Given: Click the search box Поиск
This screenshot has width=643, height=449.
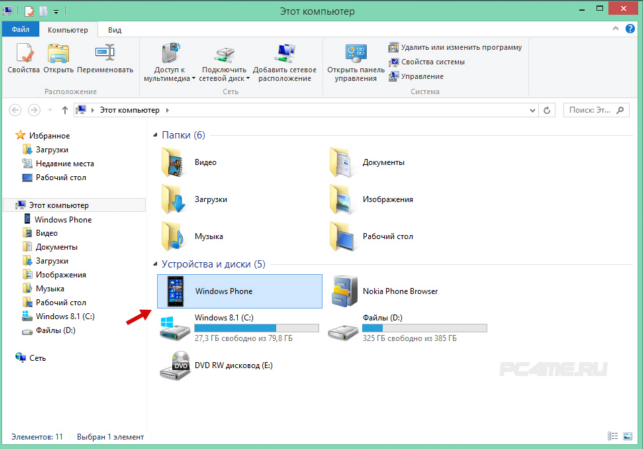Looking at the screenshot, I should tap(596, 110).
